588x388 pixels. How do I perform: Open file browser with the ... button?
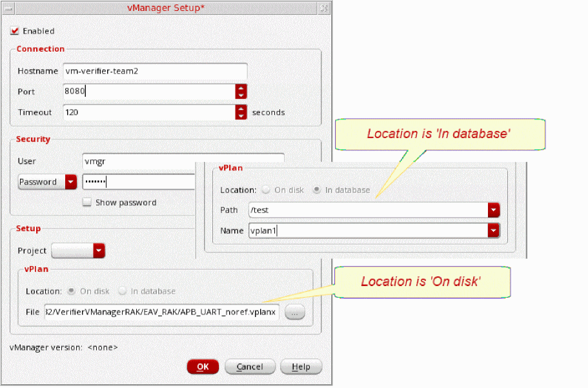pos(295,312)
